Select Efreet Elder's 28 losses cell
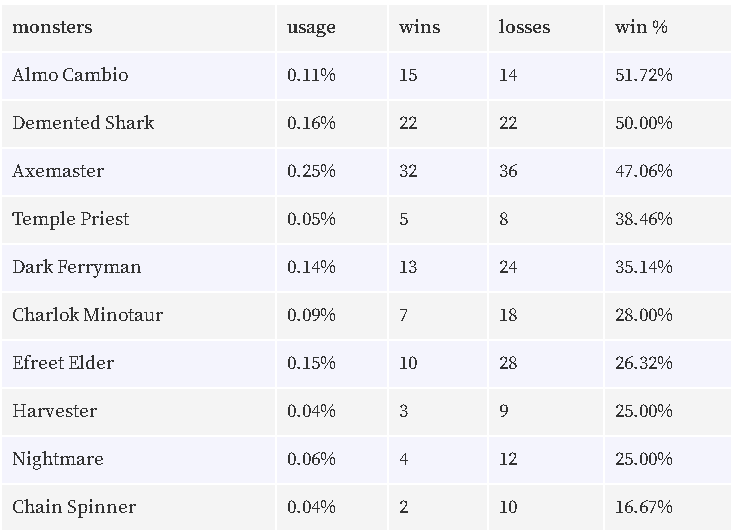The height and width of the screenshot is (530, 734). tap(508, 363)
